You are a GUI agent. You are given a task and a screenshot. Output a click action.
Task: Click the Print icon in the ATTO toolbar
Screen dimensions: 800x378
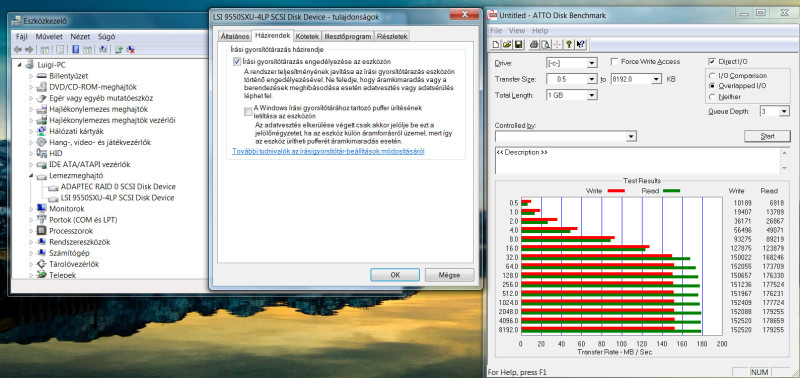coord(534,44)
